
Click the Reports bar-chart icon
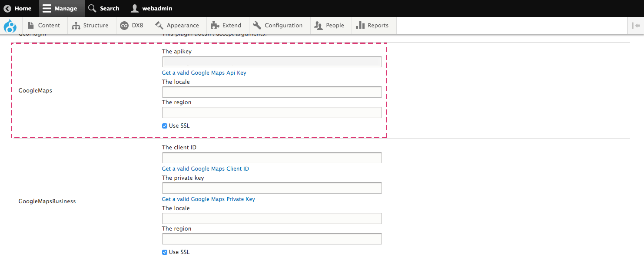coord(360,25)
